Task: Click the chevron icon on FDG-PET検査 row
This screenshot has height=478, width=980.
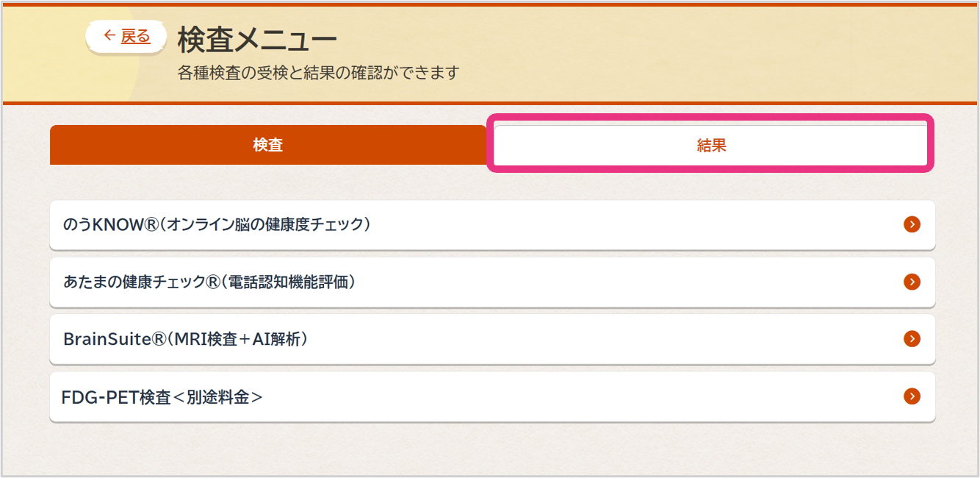Action: 912,396
